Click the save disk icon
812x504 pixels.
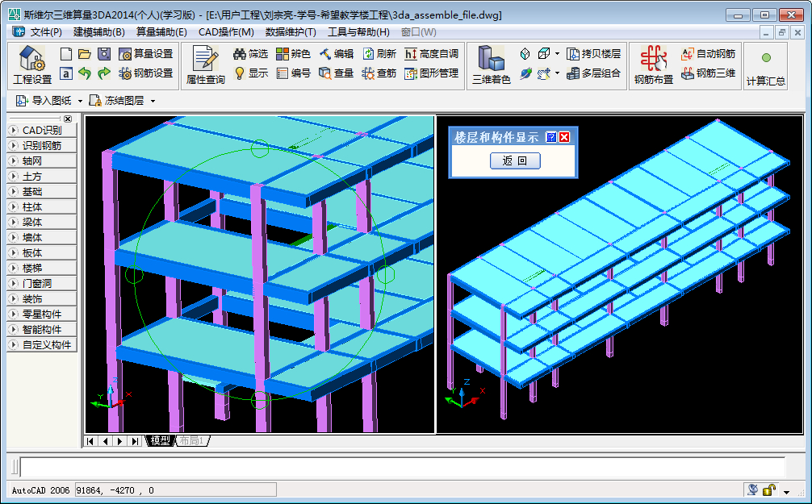tap(104, 54)
